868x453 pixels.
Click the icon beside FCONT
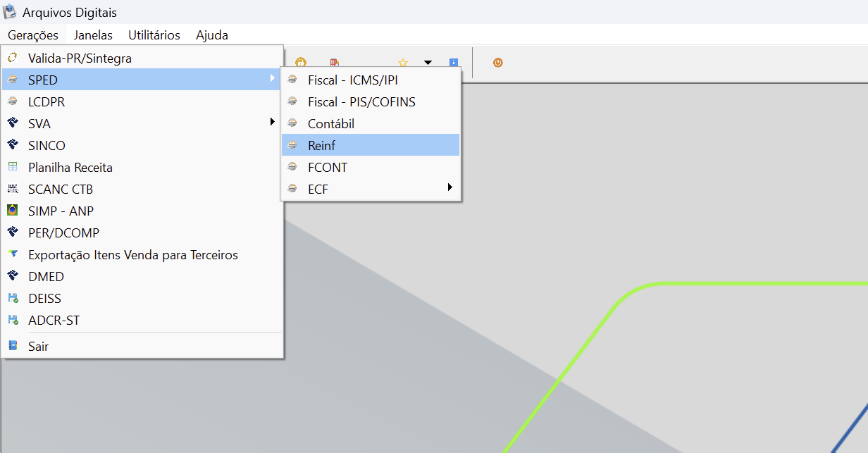click(x=292, y=167)
